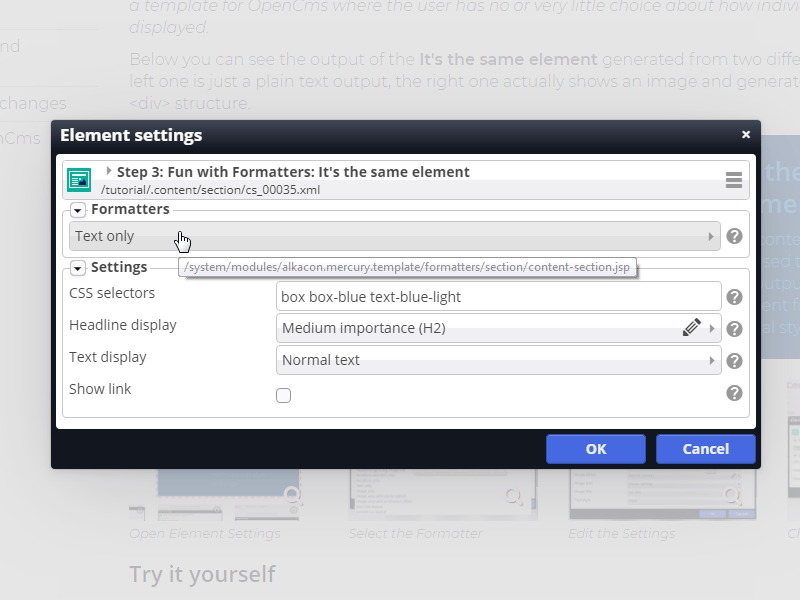This screenshot has width=800, height=600.
Task: Click the section content type icon
Action: (79, 180)
